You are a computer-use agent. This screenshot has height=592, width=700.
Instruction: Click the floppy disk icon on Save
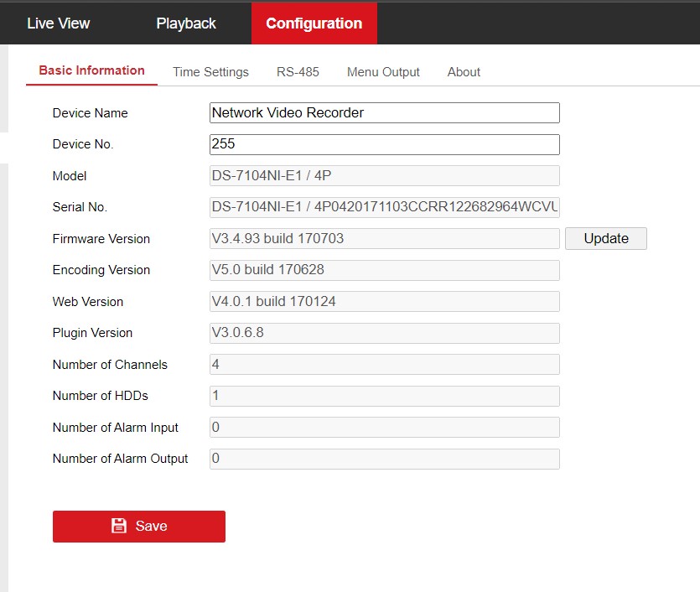tap(119, 526)
